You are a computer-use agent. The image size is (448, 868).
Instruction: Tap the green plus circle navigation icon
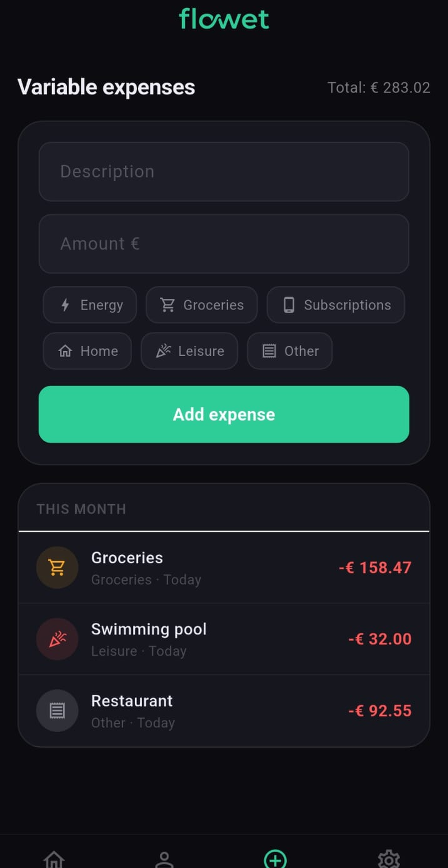pyautogui.click(x=275, y=858)
